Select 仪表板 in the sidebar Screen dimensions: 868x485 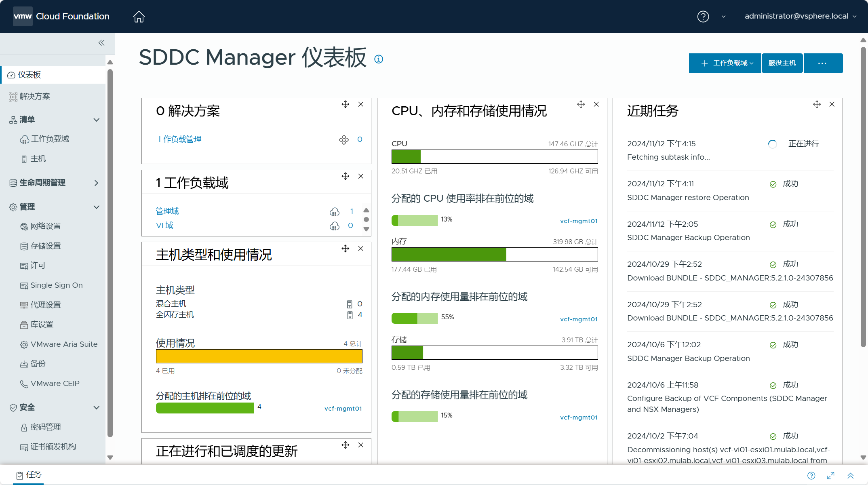(x=53, y=75)
